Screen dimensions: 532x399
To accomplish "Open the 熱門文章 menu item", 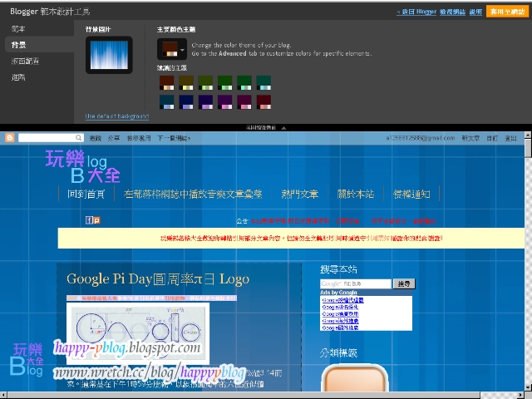I will 300,194.
